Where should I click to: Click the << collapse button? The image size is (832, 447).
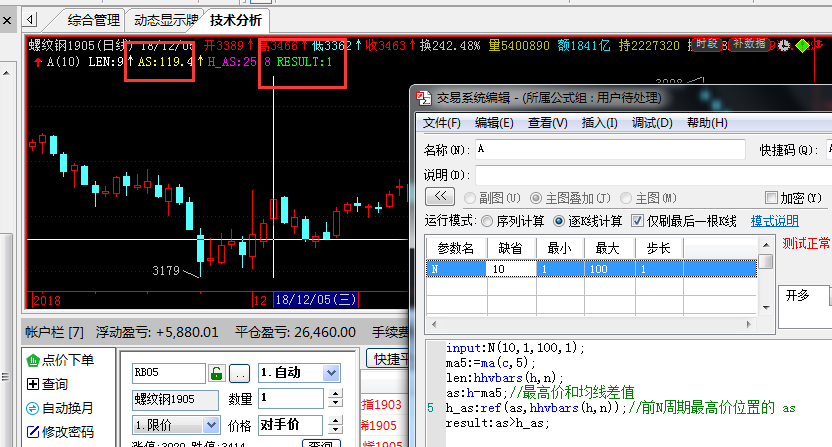click(x=440, y=197)
